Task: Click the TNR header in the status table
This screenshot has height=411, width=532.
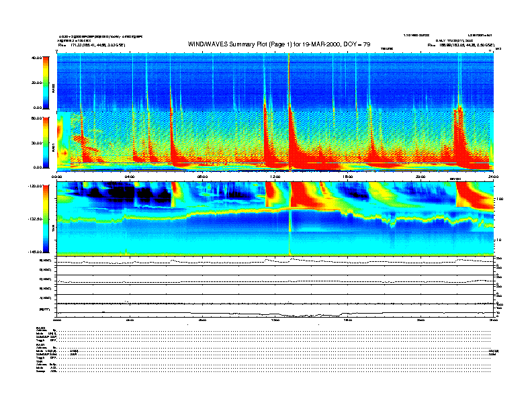Action: pos(39,361)
